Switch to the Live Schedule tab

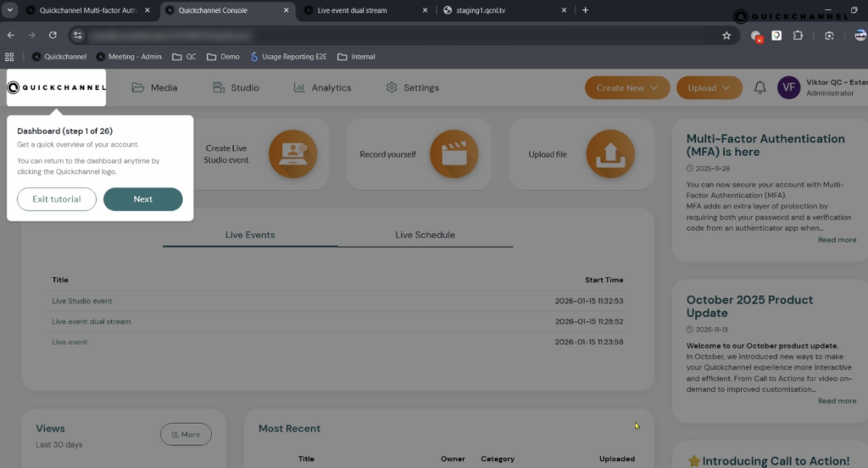(x=425, y=235)
